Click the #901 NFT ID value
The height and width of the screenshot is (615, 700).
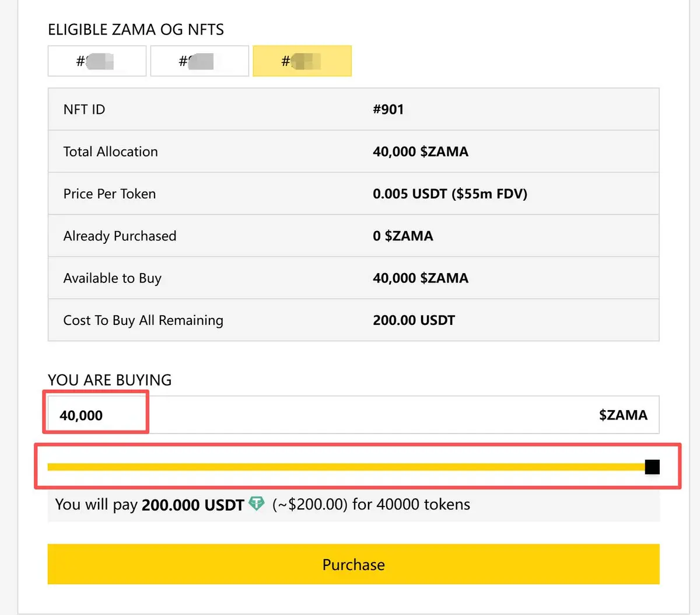pos(388,109)
